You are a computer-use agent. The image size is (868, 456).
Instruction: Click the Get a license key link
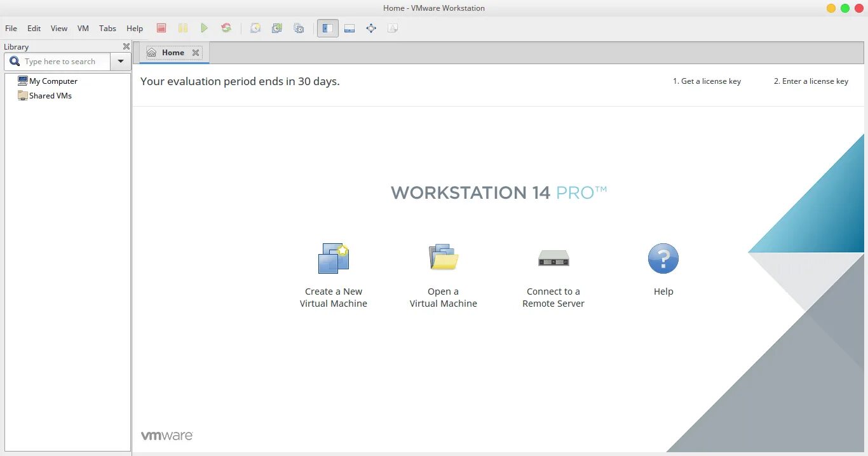[x=707, y=81]
